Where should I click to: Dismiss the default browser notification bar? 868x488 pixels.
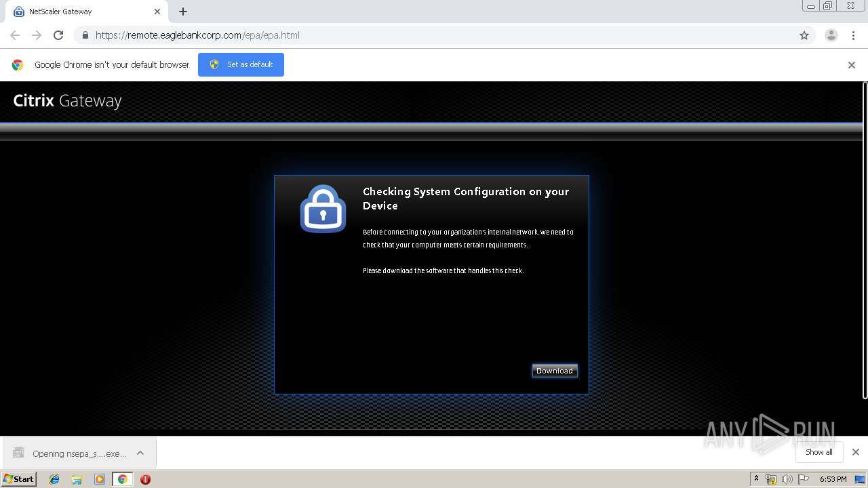click(x=852, y=65)
